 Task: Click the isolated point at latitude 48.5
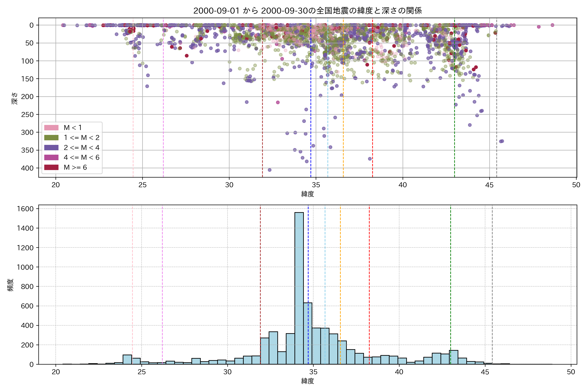tap(553, 25)
